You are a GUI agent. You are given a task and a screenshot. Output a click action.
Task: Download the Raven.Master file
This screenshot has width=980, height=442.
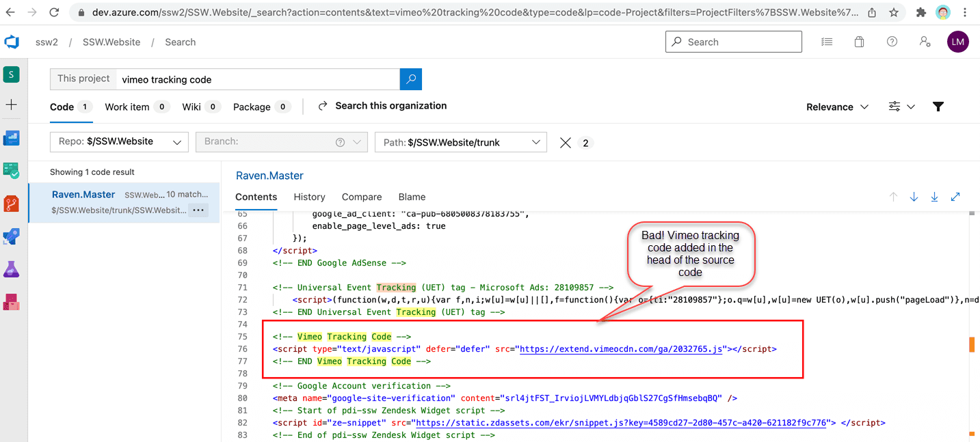(934, 197)
